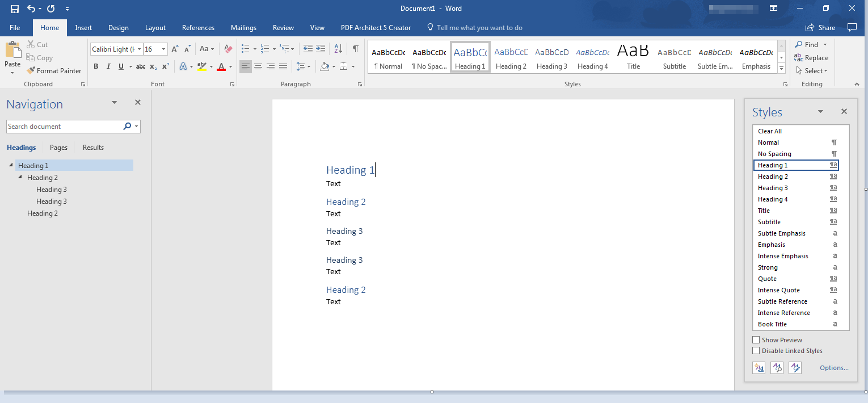Click the Bullets list icon

point(245,49)
